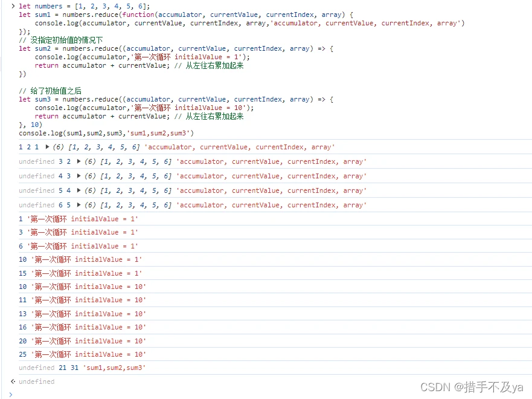The image size is (532, 399).
Task: Click the second 'return accumulator + currentValue' line under sum3
Action: pyautogui.click(x=139, y=116)
